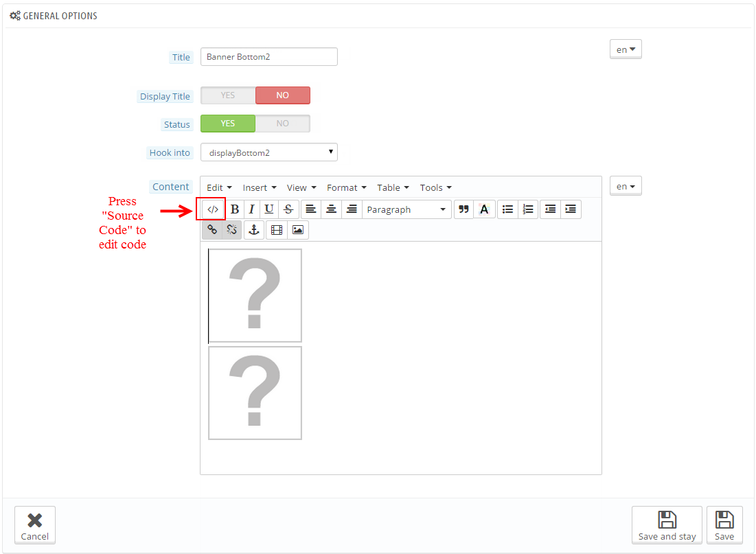Insert a blockquote

tap(463, 209)
